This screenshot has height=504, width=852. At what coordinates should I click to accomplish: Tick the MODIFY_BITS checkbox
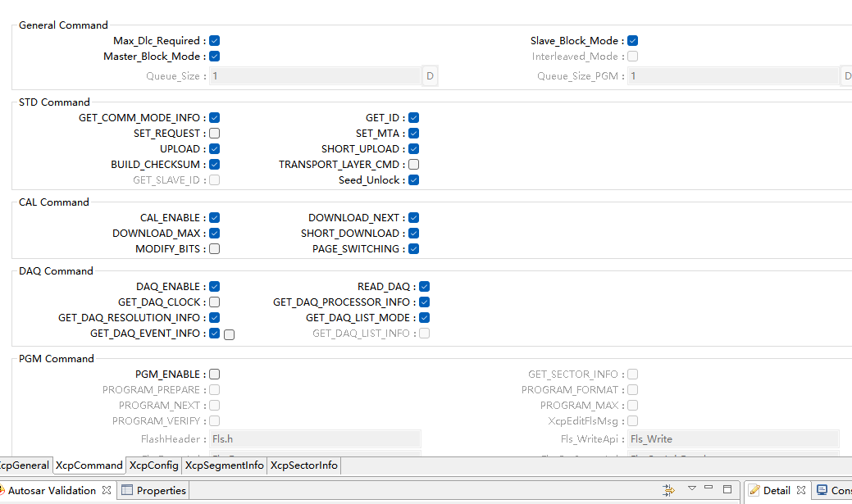coord(214,249)
